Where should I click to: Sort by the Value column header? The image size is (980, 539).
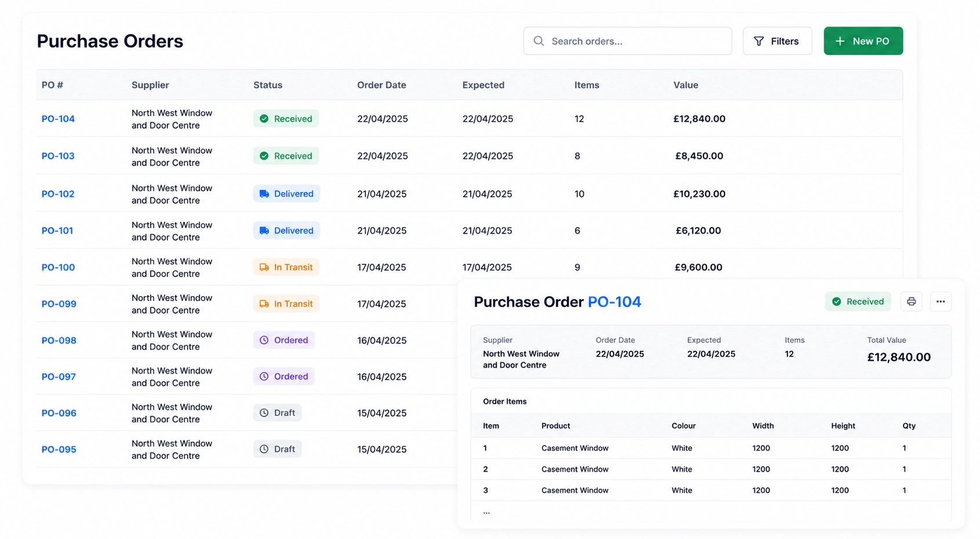(686, 85)
